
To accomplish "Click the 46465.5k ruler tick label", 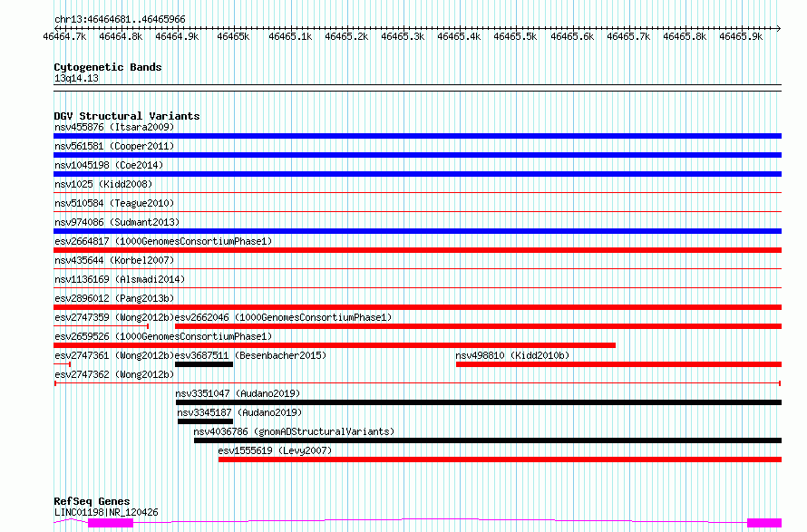I will 515,37.
